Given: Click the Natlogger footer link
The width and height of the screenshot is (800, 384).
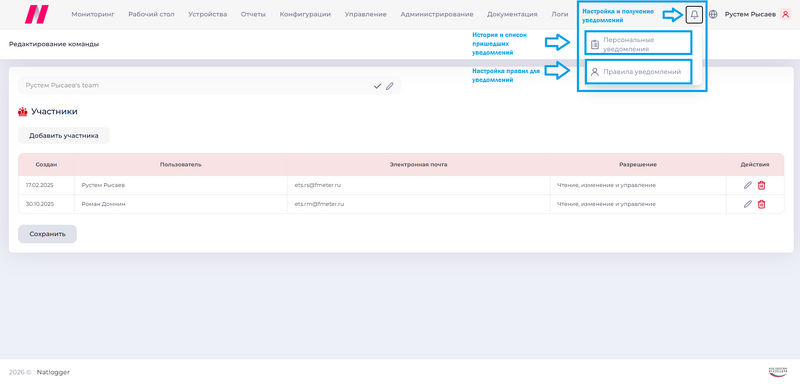Looking at the screenshot, I should point(53,372).
